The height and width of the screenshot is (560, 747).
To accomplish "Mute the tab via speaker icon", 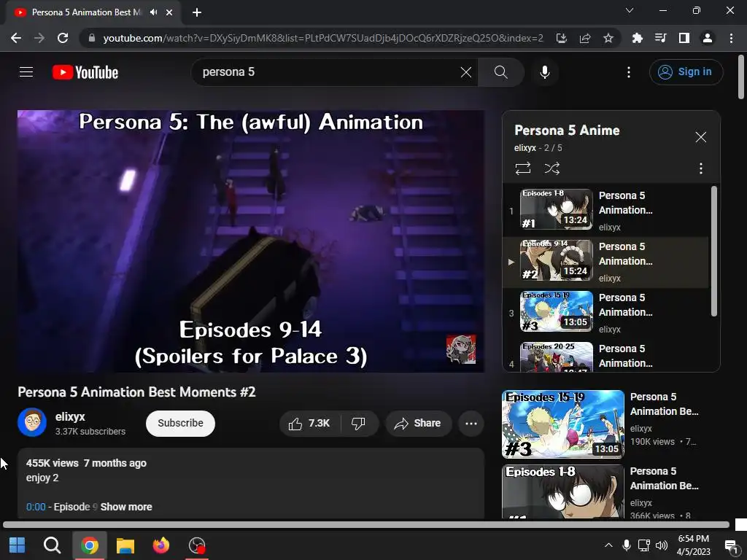I will [153, 12].
